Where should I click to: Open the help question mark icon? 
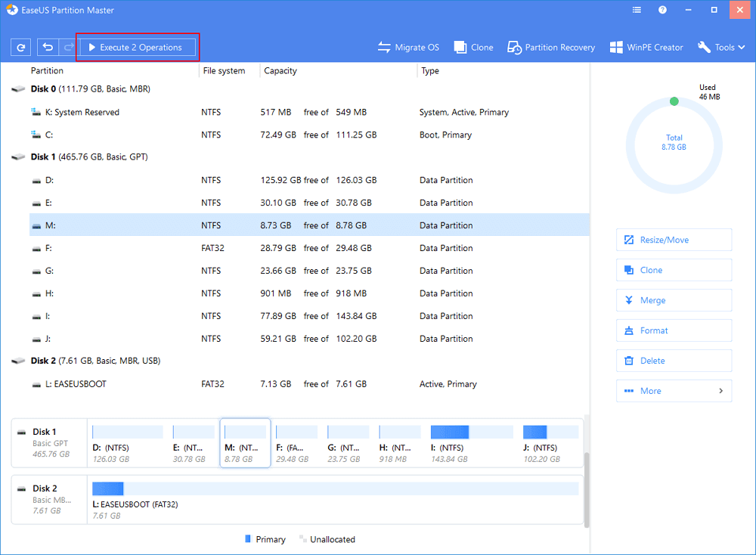point(662,10)
